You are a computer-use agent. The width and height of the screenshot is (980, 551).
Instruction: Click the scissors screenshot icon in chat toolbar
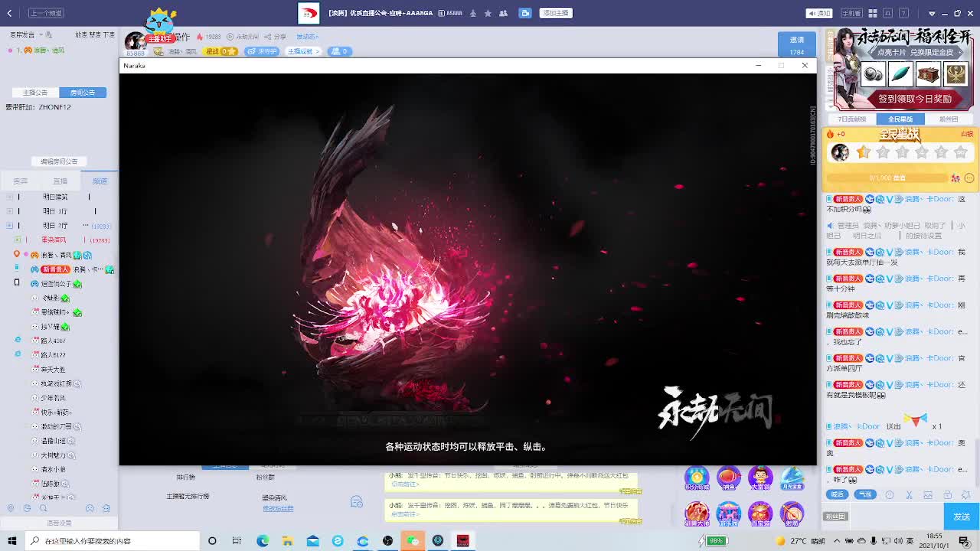coord(909,495)
